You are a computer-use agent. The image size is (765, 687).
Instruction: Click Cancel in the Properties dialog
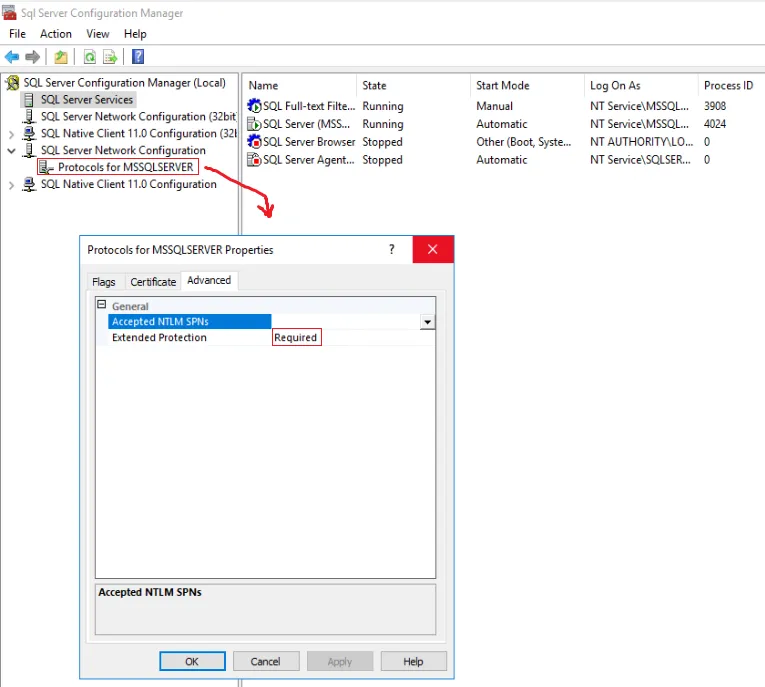point(266,662)
